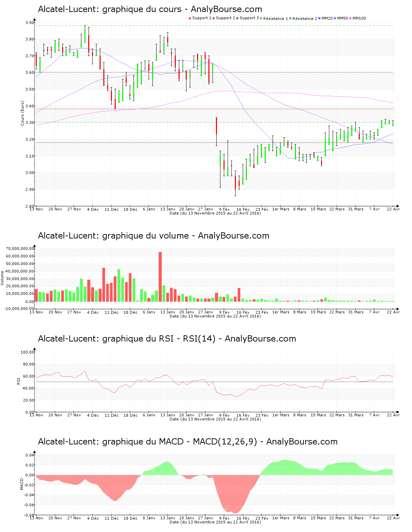Click '9 Fév' on price chart date axis
The height and width of the screenshot is (532, 412).
click(224, 209)
